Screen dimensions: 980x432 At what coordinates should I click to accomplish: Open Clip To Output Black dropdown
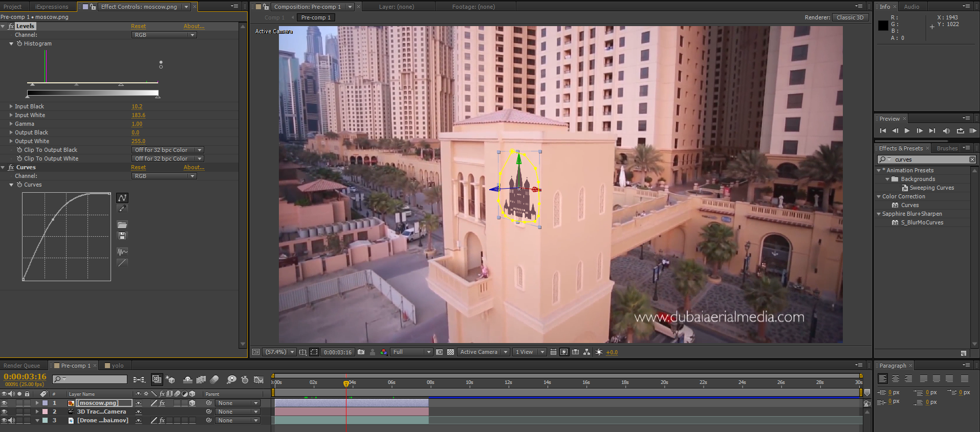tap(168, 150)
